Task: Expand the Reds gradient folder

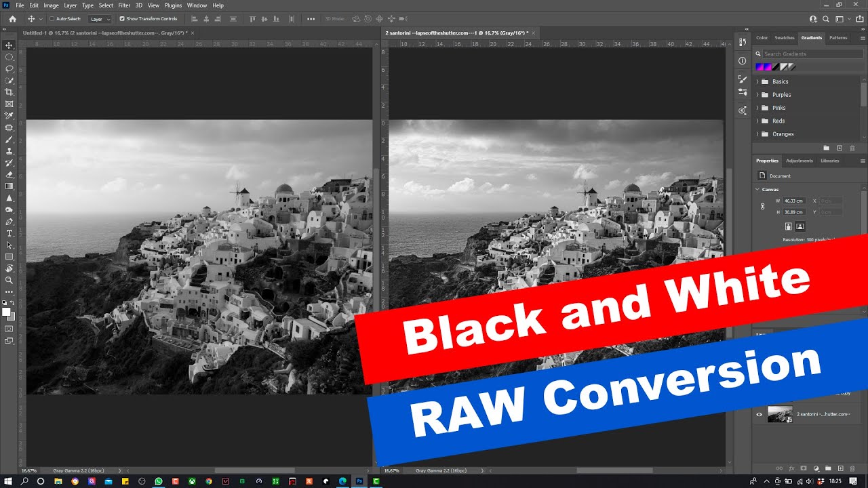Action: 757,121
